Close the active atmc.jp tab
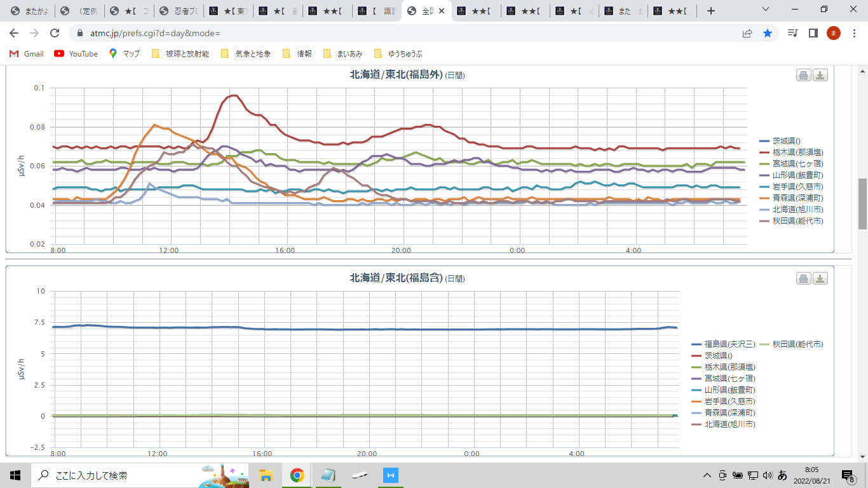This screenshot has width=868, height=488. pos(442,11)
